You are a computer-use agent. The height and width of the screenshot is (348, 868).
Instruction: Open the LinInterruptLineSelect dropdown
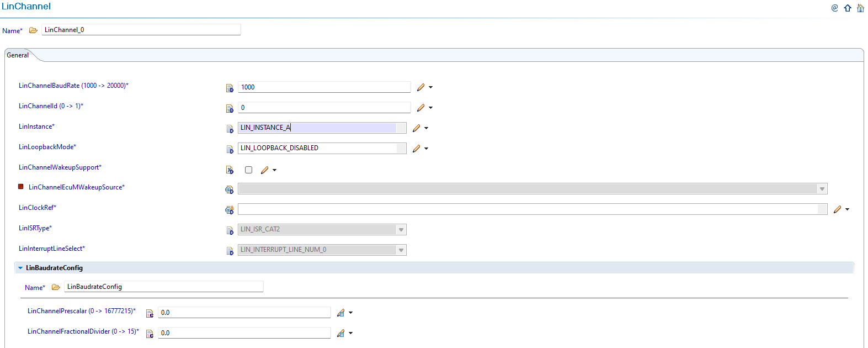coord(401,250)
